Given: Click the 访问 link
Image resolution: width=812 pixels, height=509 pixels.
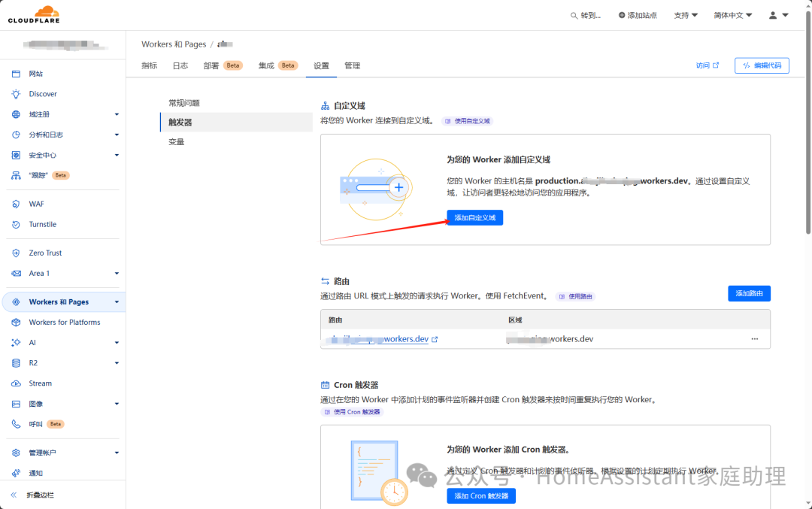Looking at the screenshot, I should tap(707, 65).
